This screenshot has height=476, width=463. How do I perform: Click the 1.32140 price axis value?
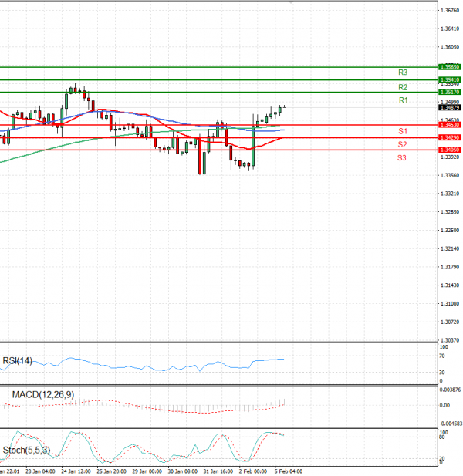pyautogui.click(x=450, y=249)
